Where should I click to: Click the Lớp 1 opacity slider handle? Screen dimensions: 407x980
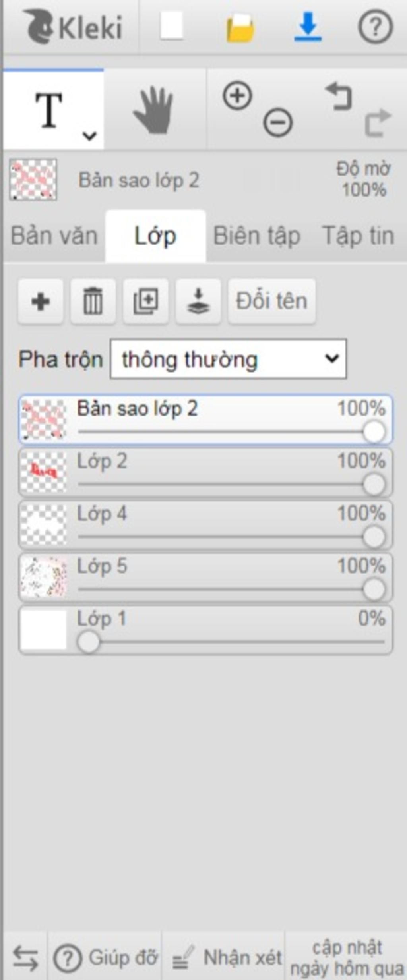[x=88, y=642]
